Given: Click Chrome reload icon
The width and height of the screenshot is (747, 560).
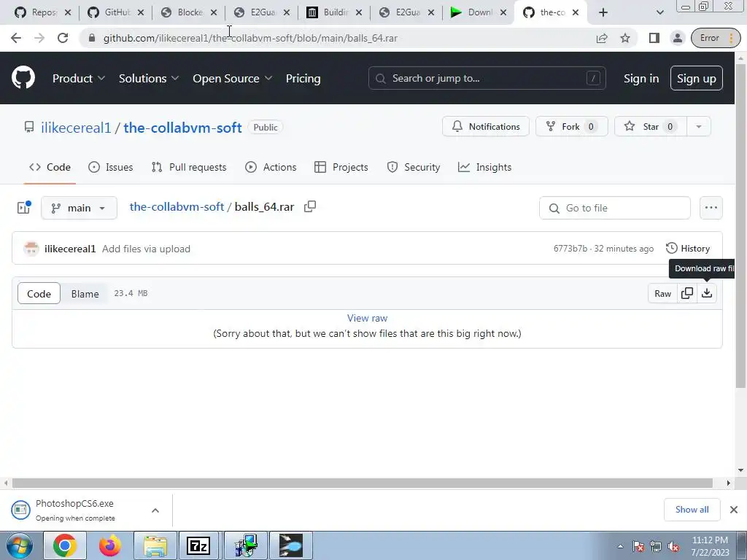Looking at the screenshot, I should pos(63,38).
